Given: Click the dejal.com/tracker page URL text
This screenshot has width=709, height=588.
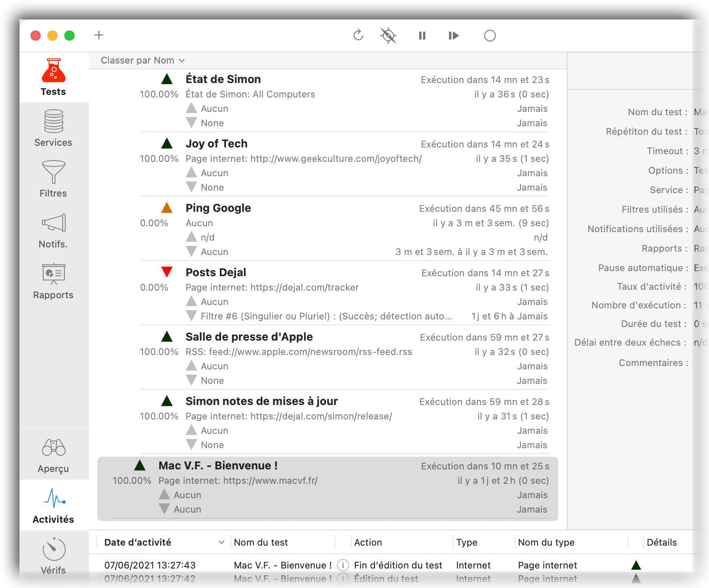Looking at the screenshot, I should [272, 288].
